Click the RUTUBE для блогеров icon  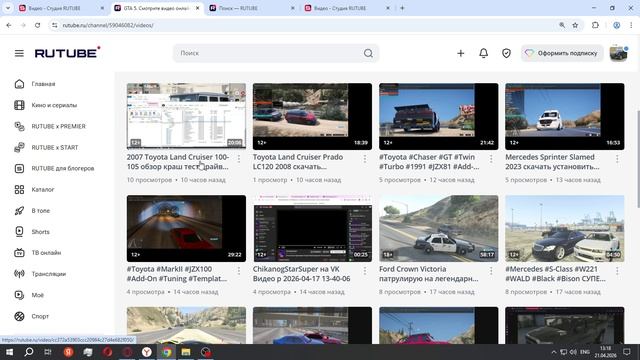[x=19, y=168]
